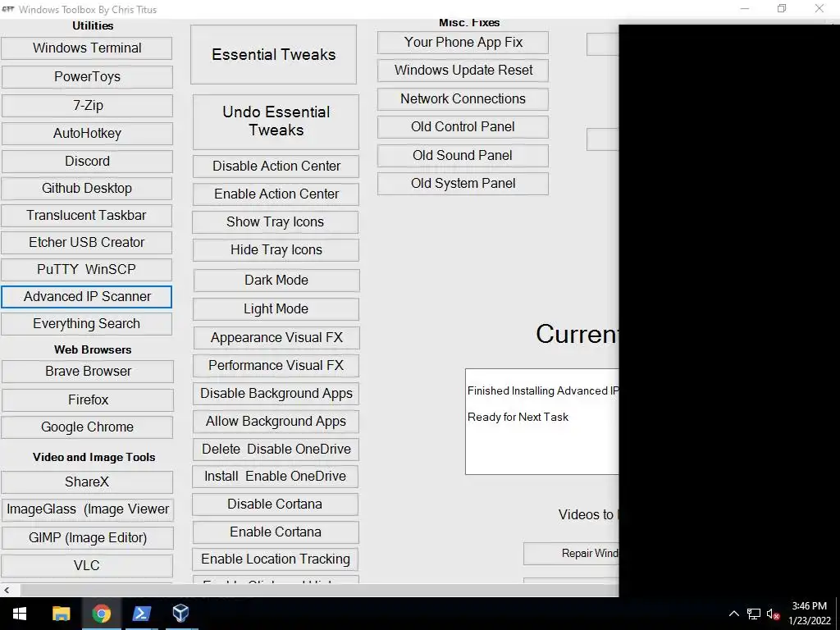Apply Appearance Visual FX

click(276, 338)
